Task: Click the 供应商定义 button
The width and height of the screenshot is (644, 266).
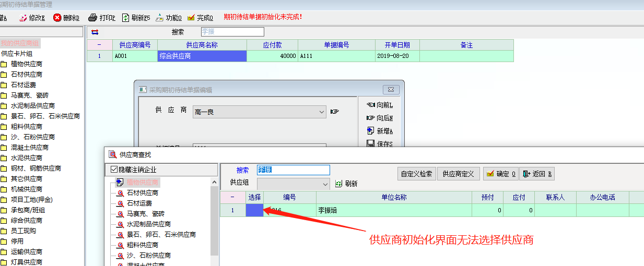Action: pos(458,174)
